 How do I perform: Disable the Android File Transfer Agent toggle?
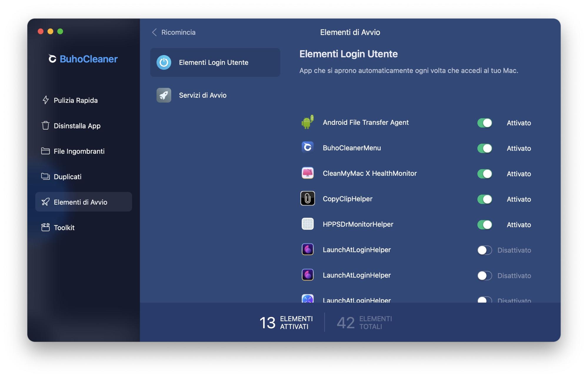click(x=484, y=123)
